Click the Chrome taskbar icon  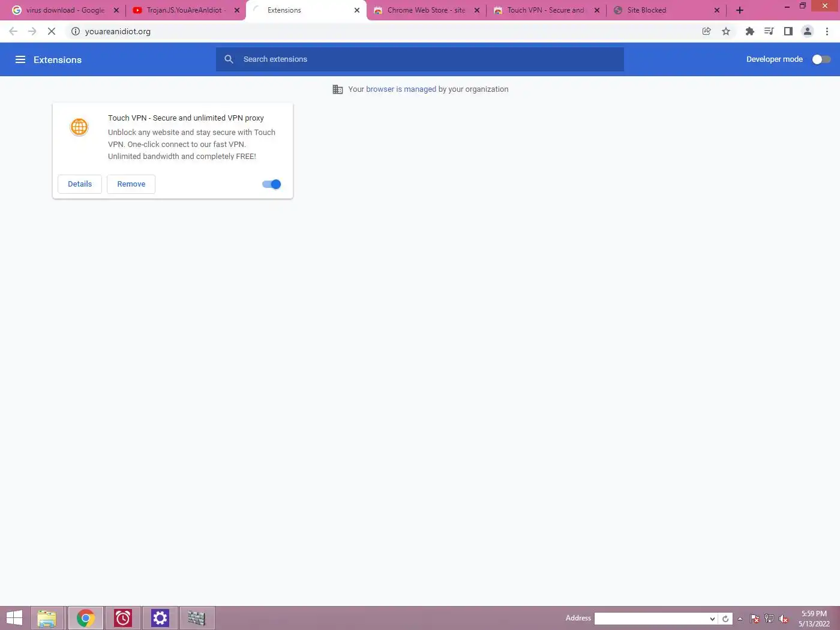(x=86, y=618)
